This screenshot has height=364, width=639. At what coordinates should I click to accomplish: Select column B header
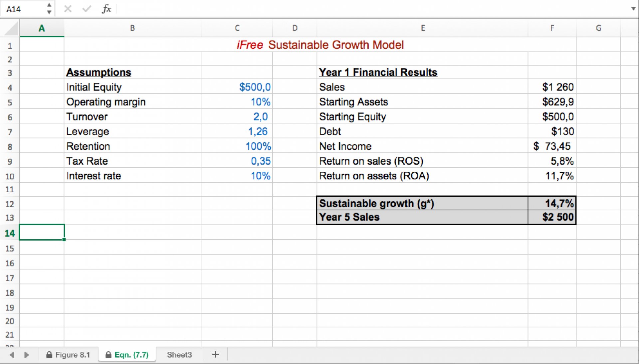[x=132, y=28]
